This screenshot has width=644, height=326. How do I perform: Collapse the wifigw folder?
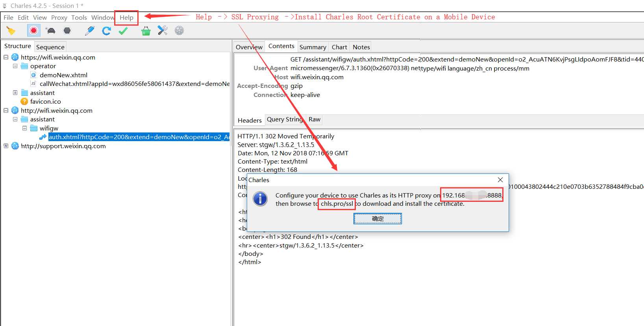coord(25,128)
